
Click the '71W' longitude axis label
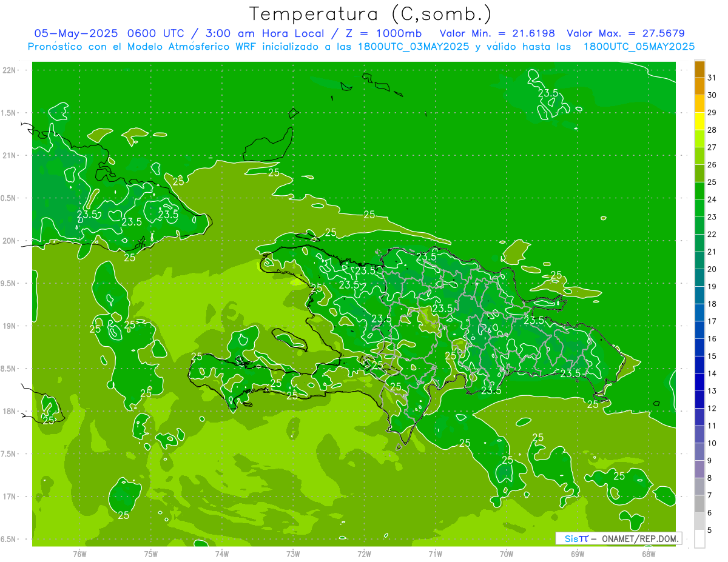point(435,554)
